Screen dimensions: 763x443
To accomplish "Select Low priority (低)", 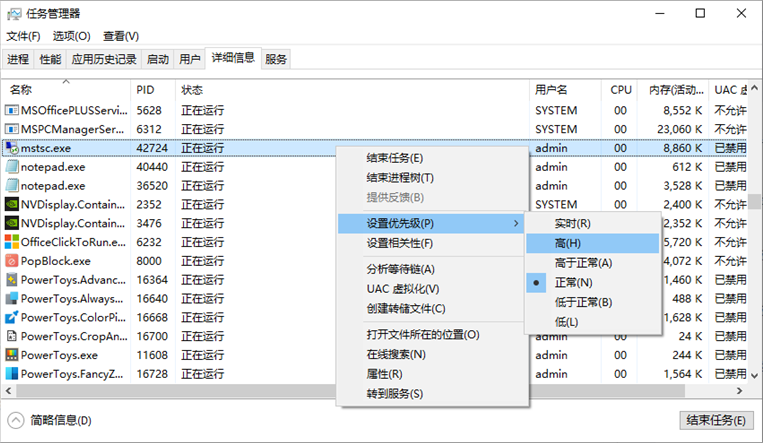I will coord(593,322).
